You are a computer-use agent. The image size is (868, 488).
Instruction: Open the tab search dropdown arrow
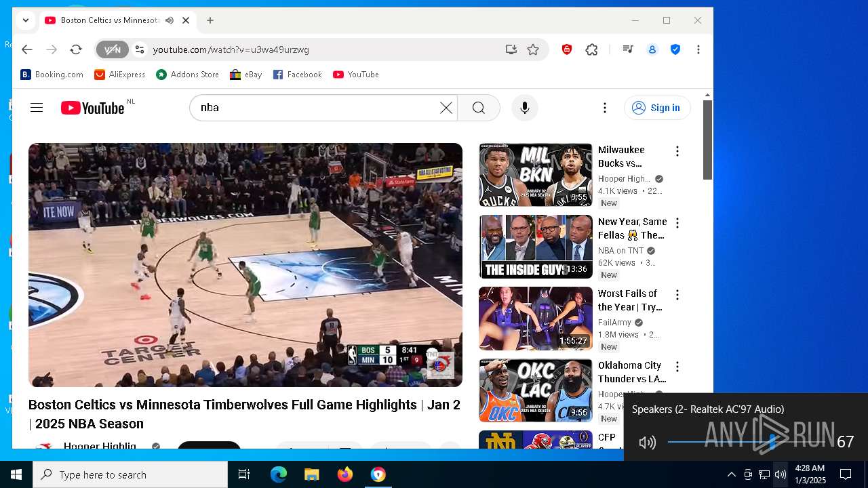tap(26, 20)
